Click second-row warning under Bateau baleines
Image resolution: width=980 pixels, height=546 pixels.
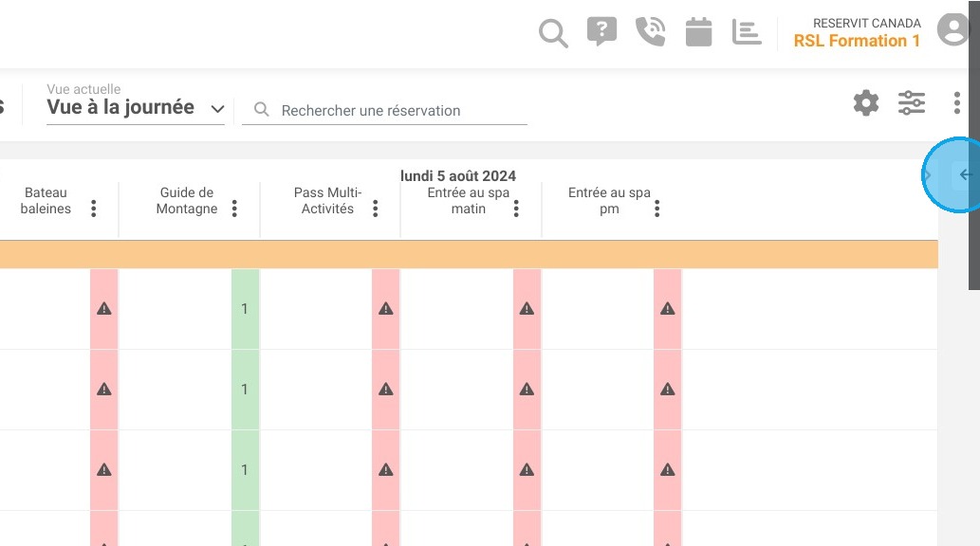point(104,390)
